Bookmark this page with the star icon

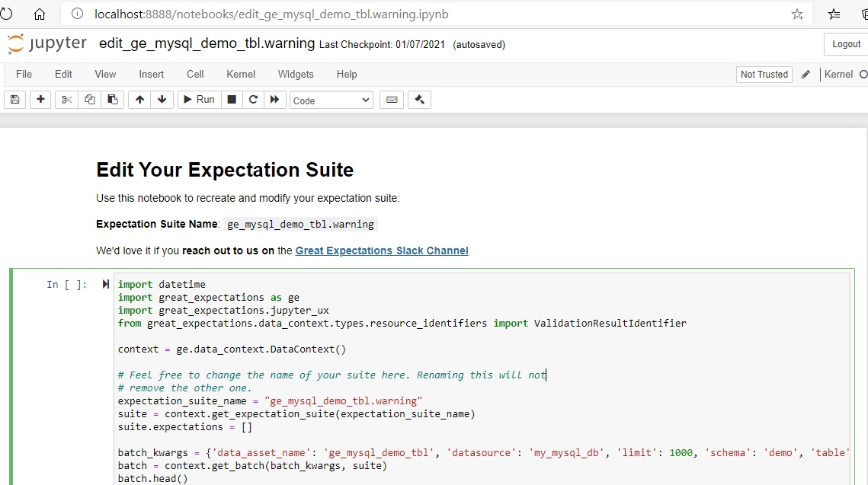[x=797, y=14]
